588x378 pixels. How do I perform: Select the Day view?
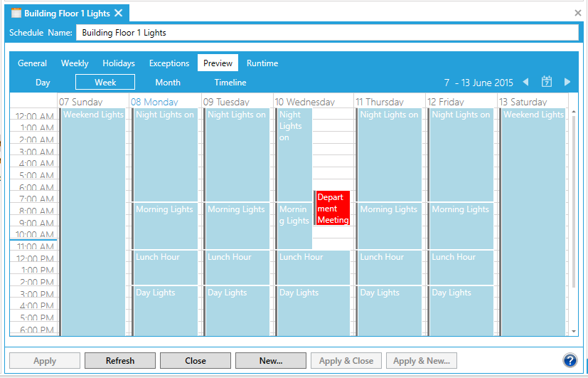point(43,83)
